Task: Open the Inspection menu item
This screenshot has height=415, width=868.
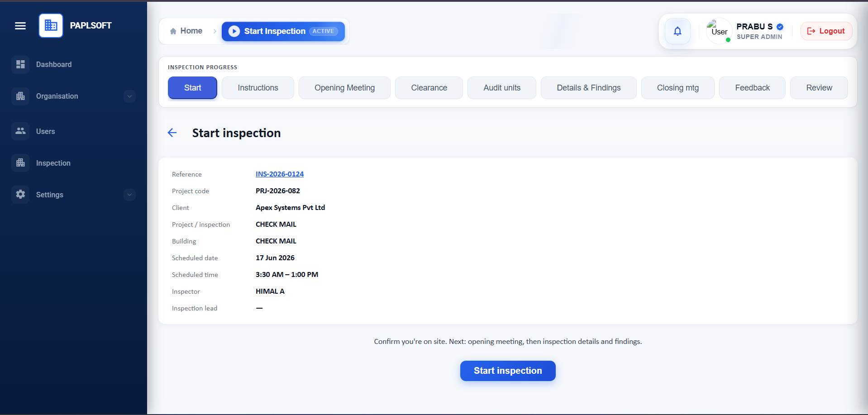Action: pos(73,163)
